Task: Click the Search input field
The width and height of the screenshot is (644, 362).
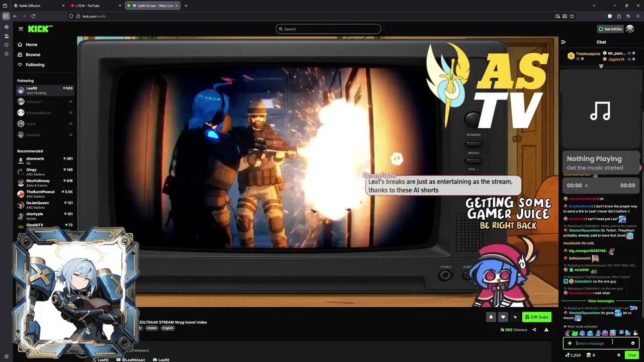Action: [329, 29]
